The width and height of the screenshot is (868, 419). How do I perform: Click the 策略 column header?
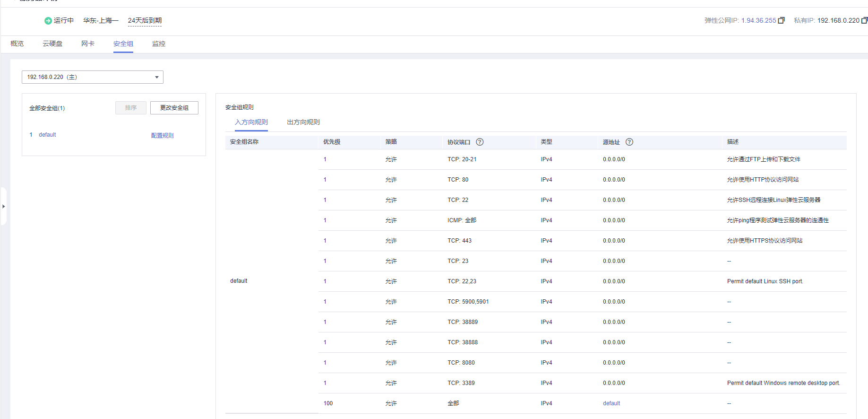391,142
